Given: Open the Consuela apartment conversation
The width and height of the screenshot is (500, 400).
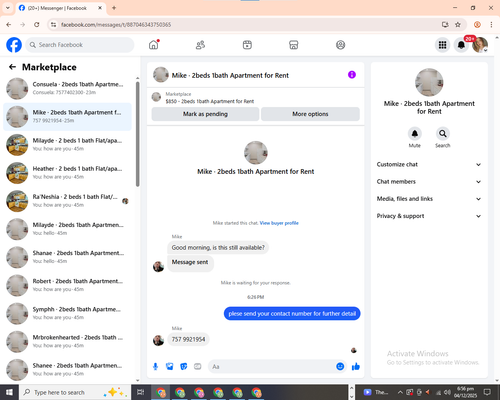Looking at the screenshot, I should pyautogui.click(x=67, y=88).
